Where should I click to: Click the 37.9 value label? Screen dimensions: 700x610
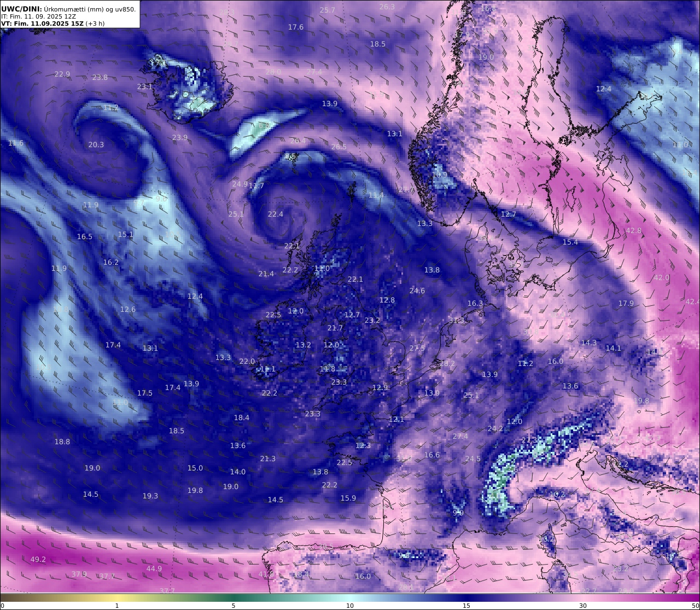click(79, 574)
